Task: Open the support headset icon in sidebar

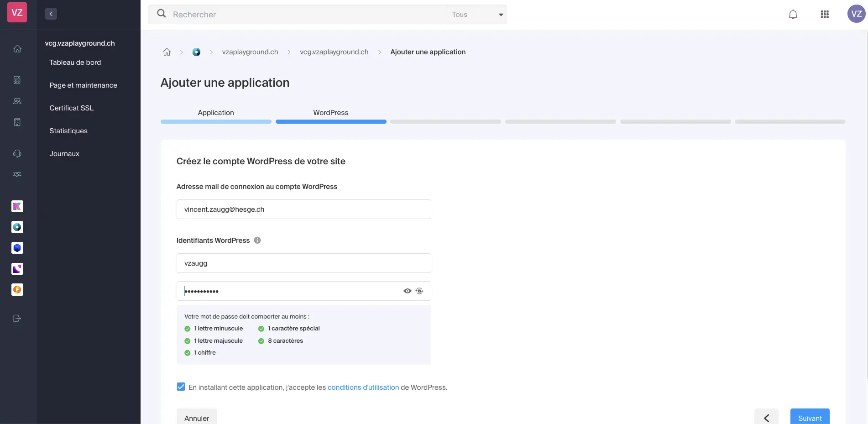Action: [17, 154]
